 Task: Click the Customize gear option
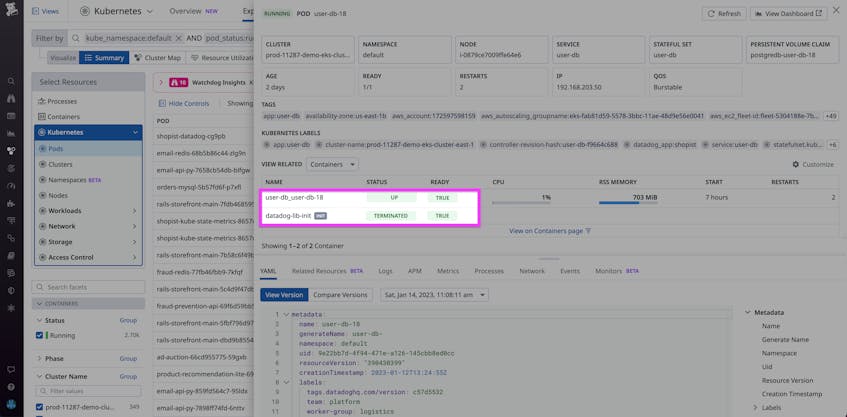tap(813, 164)
